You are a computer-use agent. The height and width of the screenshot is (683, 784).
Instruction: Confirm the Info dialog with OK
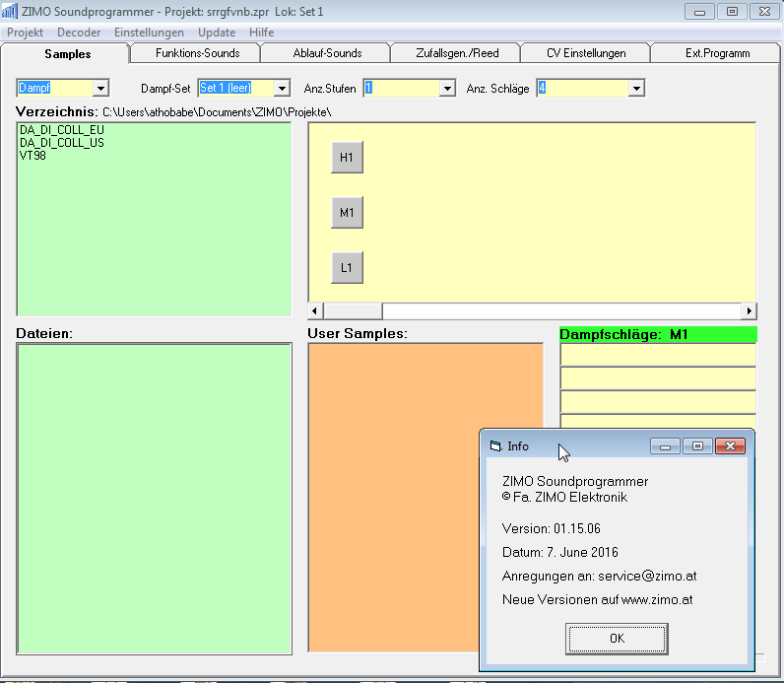(617, 639)
